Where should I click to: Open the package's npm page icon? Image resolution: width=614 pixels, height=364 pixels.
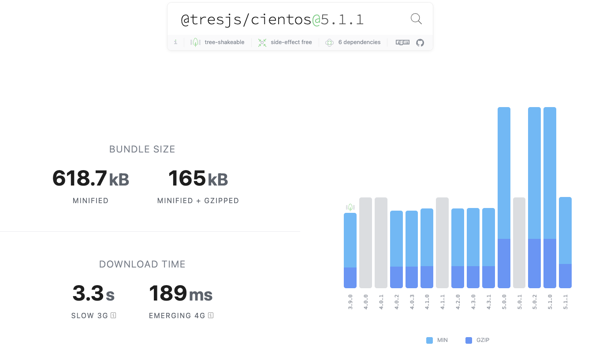pos(402,42)
